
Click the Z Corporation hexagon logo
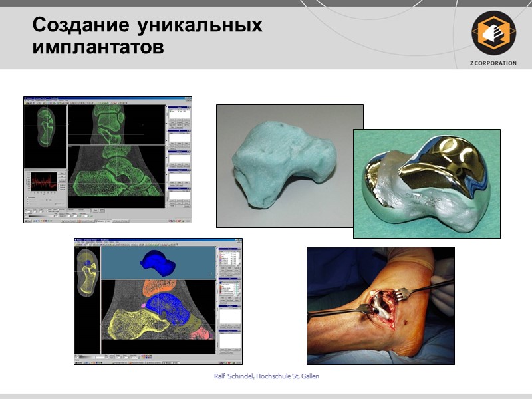(x=493, y=33)
